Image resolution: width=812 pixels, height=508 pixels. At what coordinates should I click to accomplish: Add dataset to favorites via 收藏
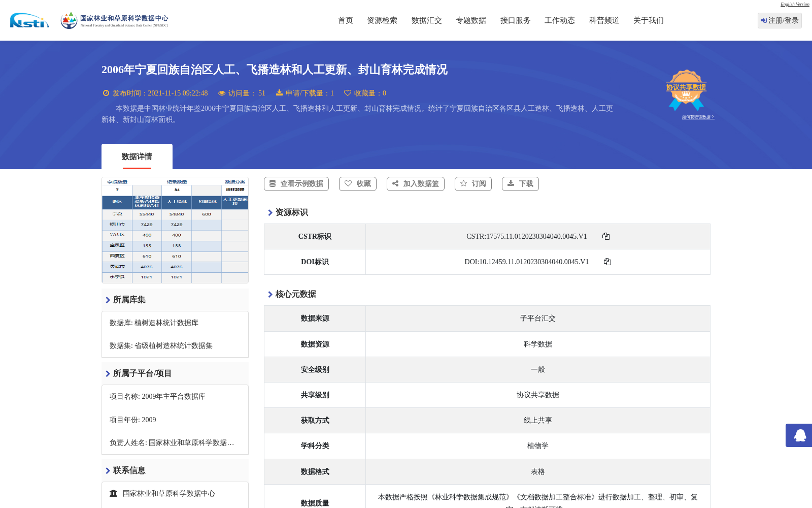(358, 184)
